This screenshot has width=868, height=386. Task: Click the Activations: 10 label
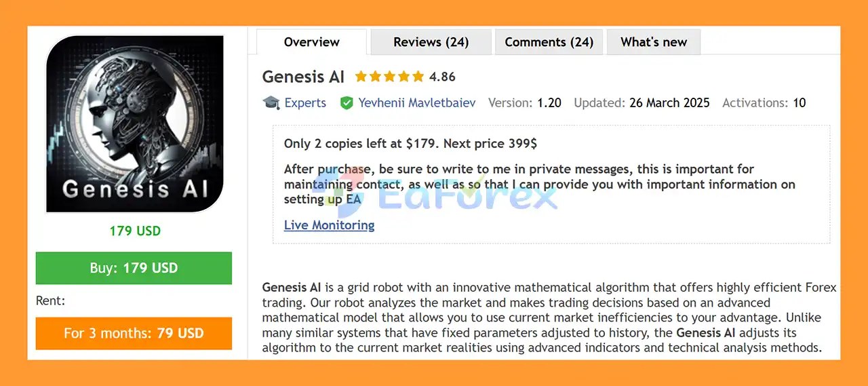(x=764, y=103)
